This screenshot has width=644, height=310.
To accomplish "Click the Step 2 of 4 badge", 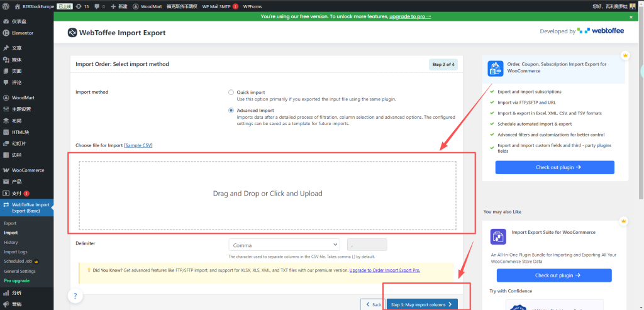I will pos(443,65).
